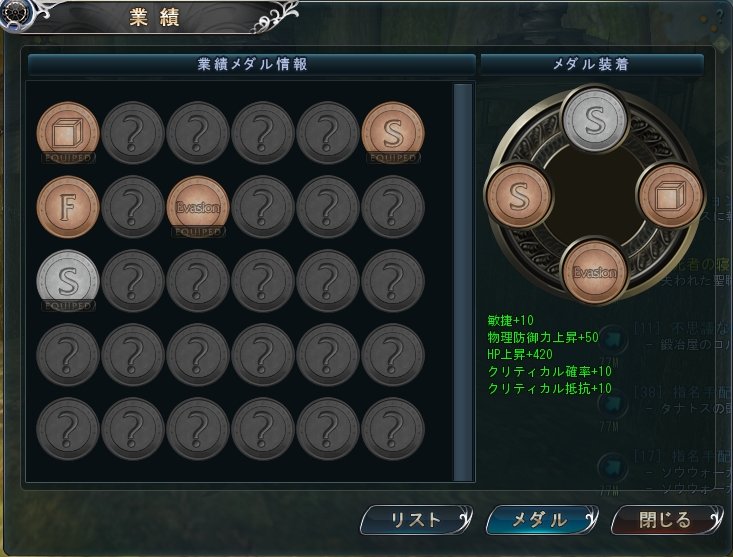Open the メダル tab

pyautogui.click(x=541, y=520)
